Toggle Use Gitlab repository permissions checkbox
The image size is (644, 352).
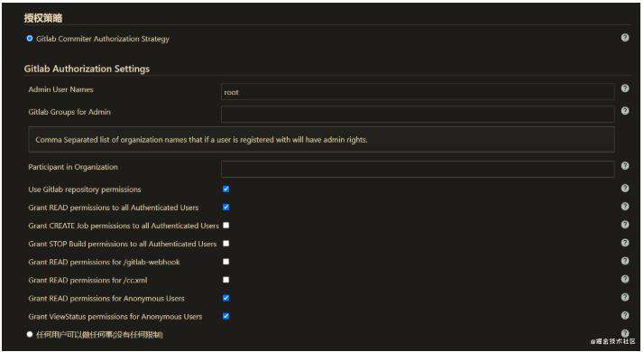(x=225, y=190)
